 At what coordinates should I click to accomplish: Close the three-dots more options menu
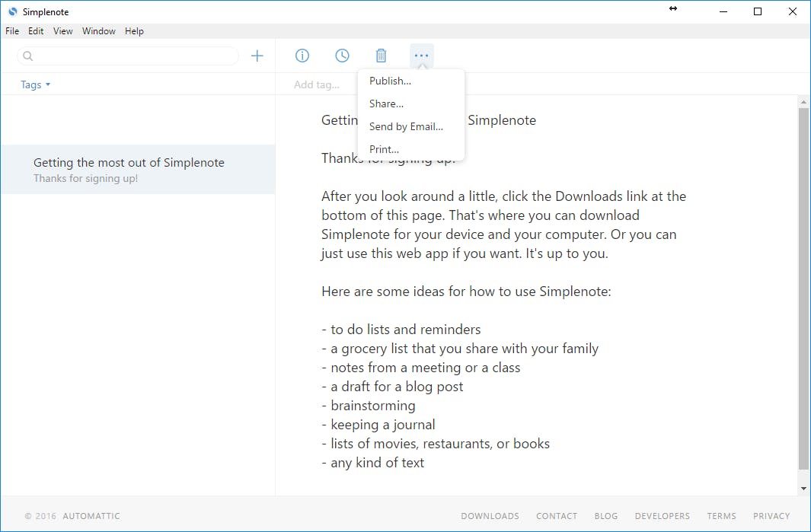tap(422, 56)
